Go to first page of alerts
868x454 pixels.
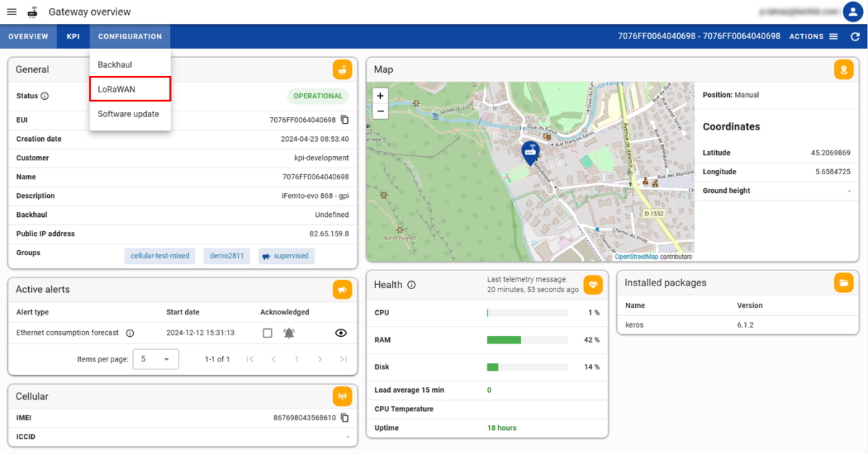pos(250,359)
